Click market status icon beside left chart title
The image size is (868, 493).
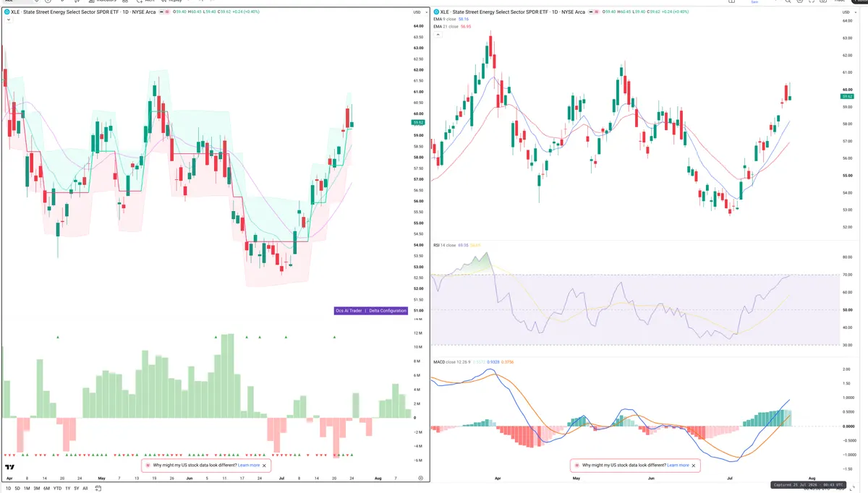tap(160, 12)
